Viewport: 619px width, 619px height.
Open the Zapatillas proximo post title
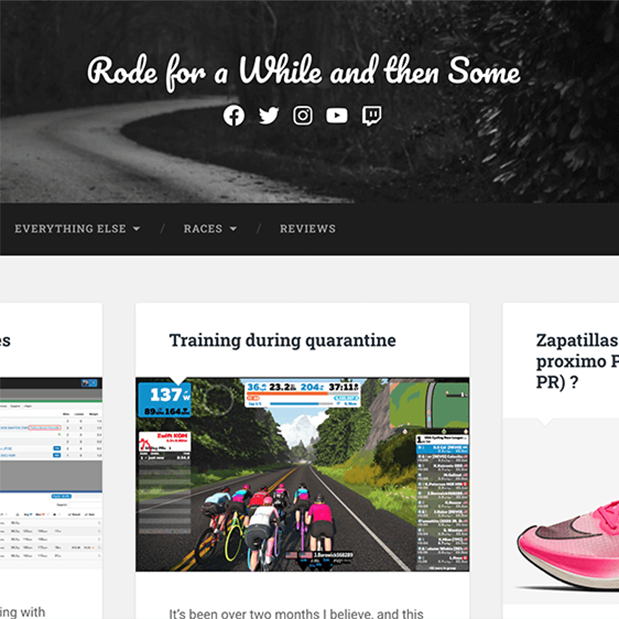tap(577, 361)
